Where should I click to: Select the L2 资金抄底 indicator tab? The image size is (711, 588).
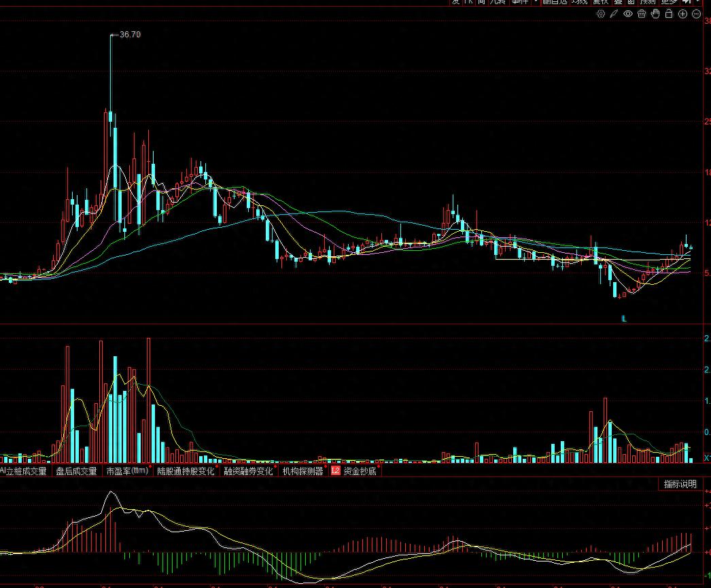(x=354, y=471)
